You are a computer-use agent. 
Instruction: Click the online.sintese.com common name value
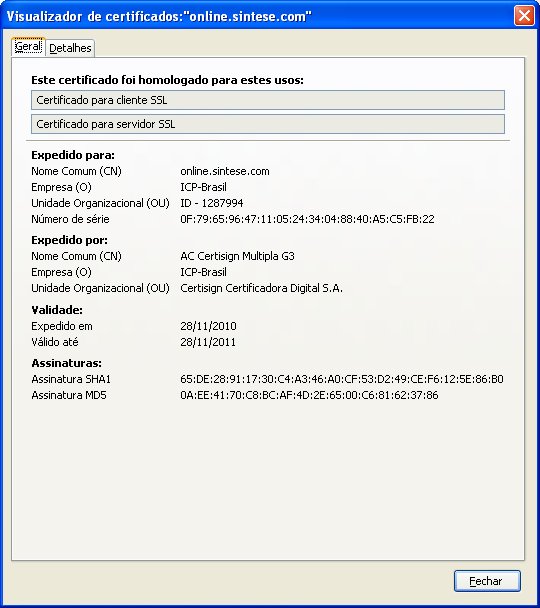coord(225,171)
